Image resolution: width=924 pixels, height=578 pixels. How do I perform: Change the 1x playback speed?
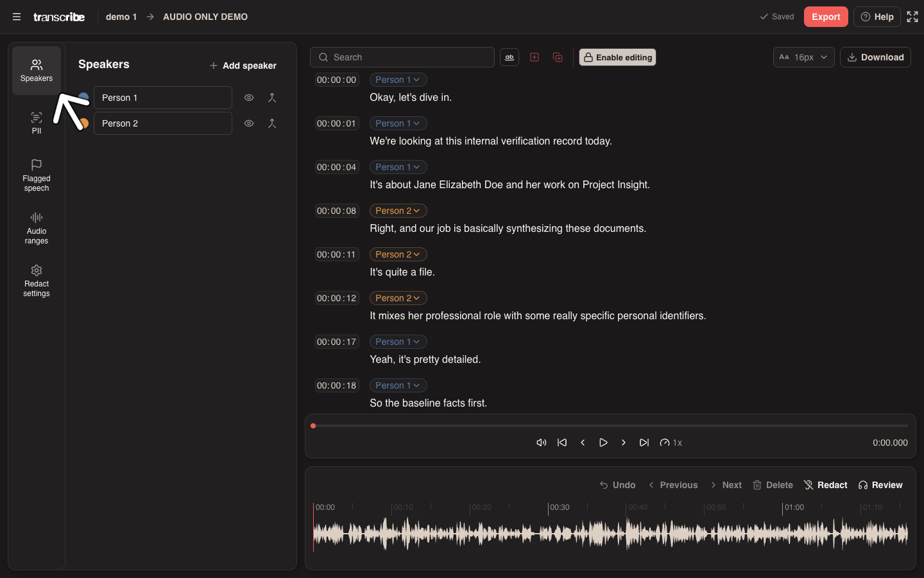tap(671, 442)
